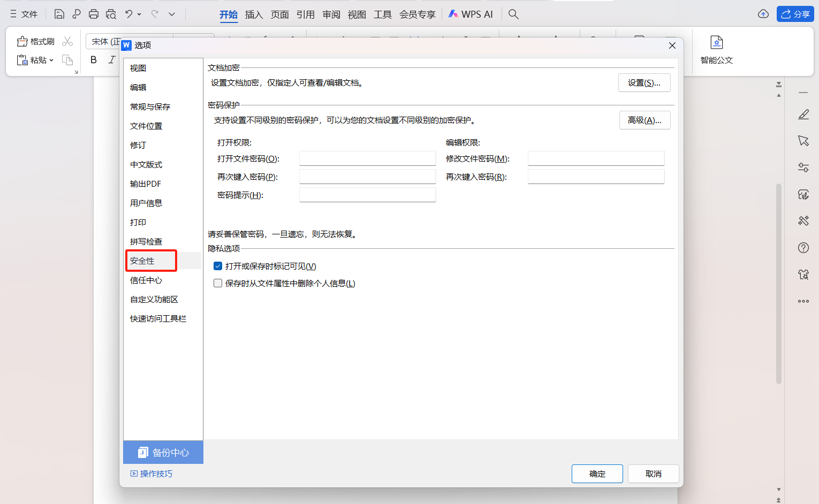Click the Save document icon
This screenshot has width=819, height=504.
point(59,14)
